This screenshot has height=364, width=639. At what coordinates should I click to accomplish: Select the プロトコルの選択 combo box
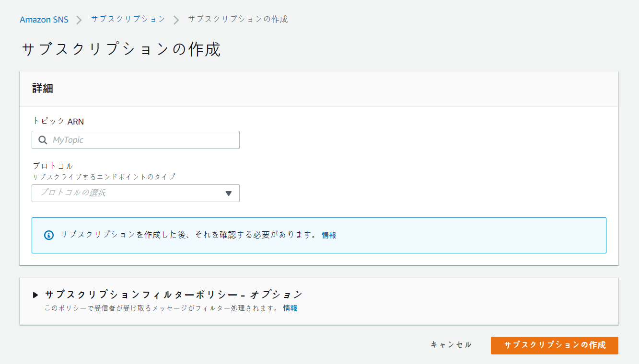click(x=129, y=193)
